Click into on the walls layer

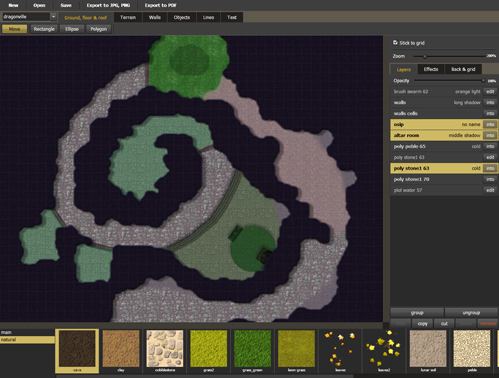coord(490,102)
